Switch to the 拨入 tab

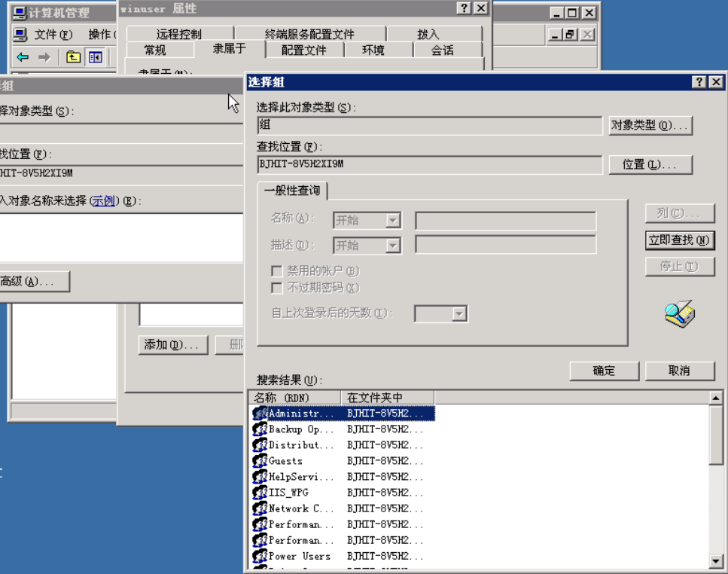click(428, 34)
